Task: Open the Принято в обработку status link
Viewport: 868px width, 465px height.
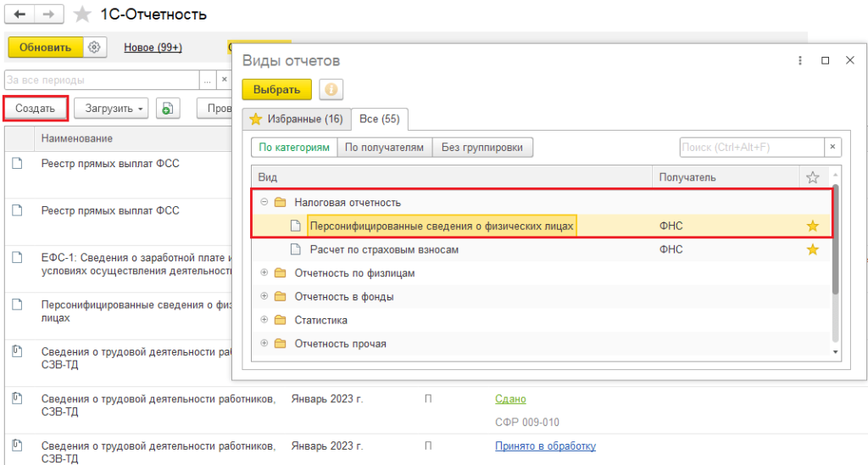Action: [x=545, y=446]
